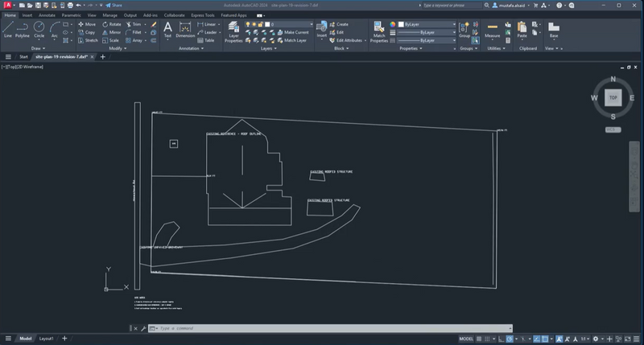Toggle 2D object snap in status bar
Image resolution: width=644 pixels, height=345 pixels.
(545, 339)
